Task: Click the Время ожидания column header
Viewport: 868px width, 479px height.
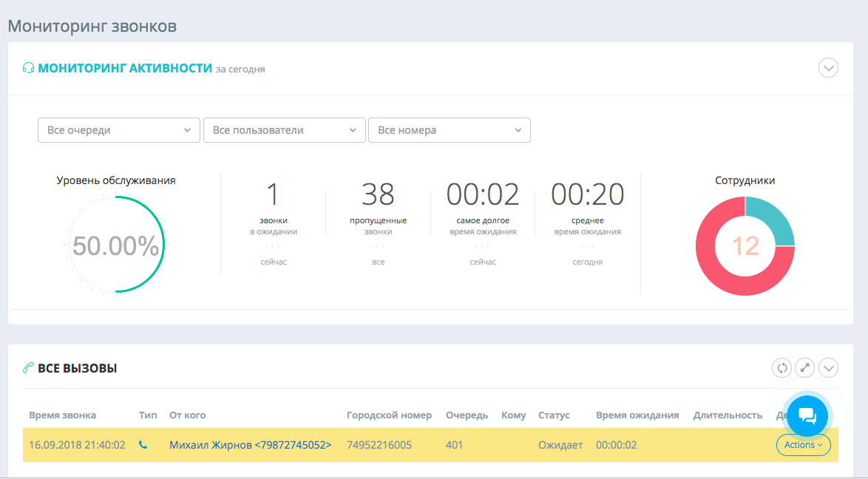Action: click(x=637, y=415)
